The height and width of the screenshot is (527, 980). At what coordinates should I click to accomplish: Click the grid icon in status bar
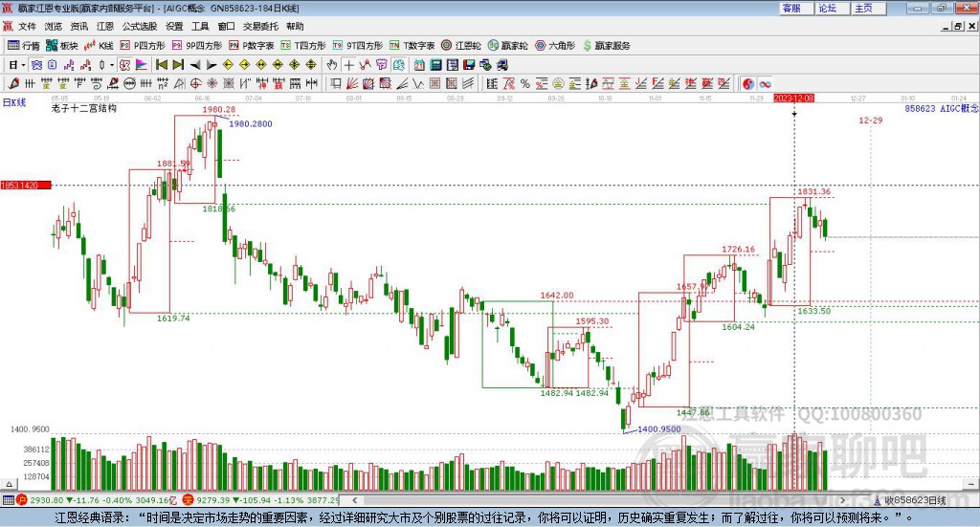point(8,500)
